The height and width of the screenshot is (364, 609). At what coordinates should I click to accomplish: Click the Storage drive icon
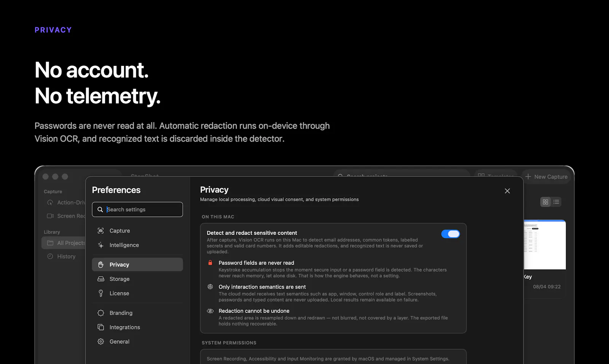pyautogui.click(x=101, y=279)
